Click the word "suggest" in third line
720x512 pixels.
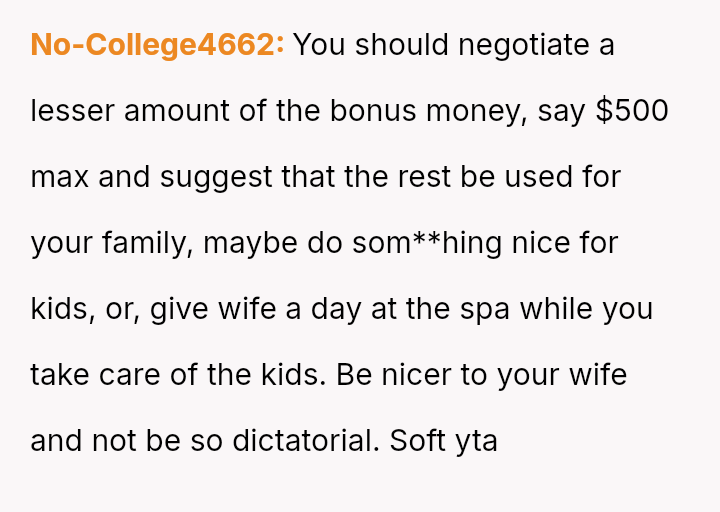(x=216, y=177)
